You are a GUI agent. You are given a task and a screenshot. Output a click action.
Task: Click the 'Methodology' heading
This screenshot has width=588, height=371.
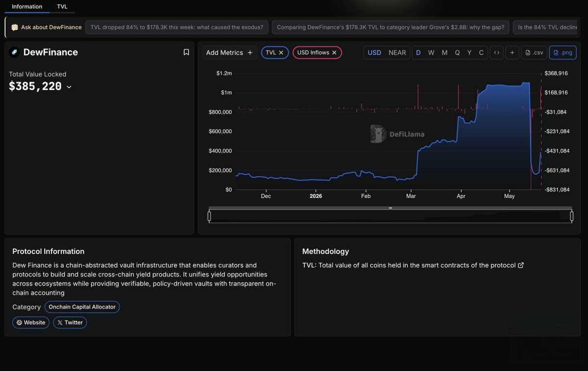325,252
